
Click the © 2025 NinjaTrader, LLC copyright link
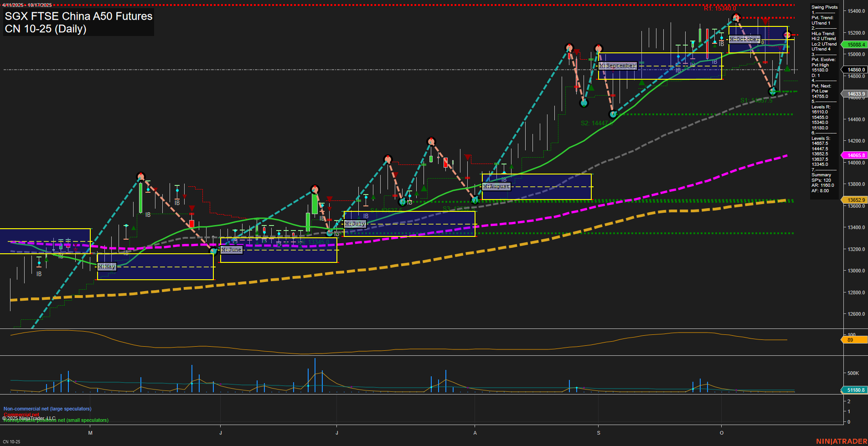28,418
